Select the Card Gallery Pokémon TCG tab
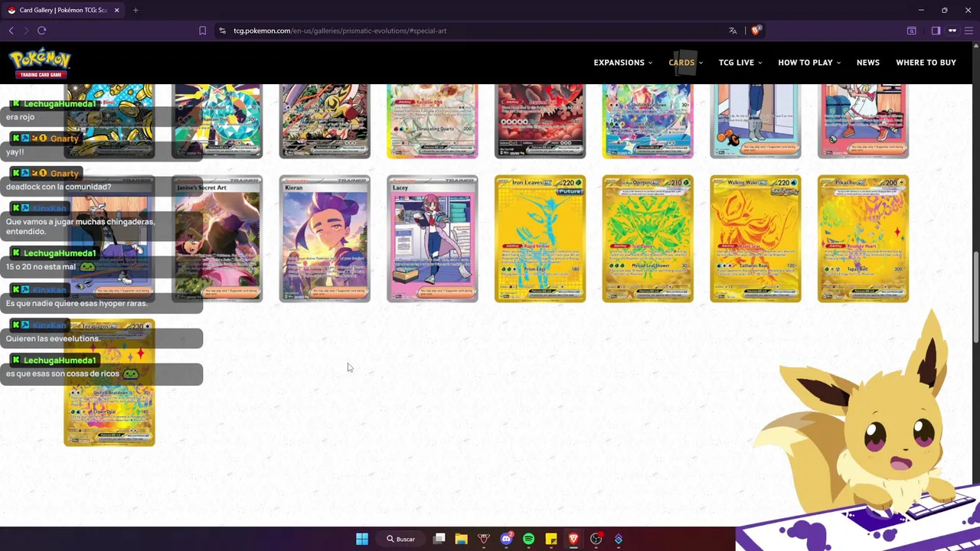Screen dimensions: 980x551 pos(63,10)
